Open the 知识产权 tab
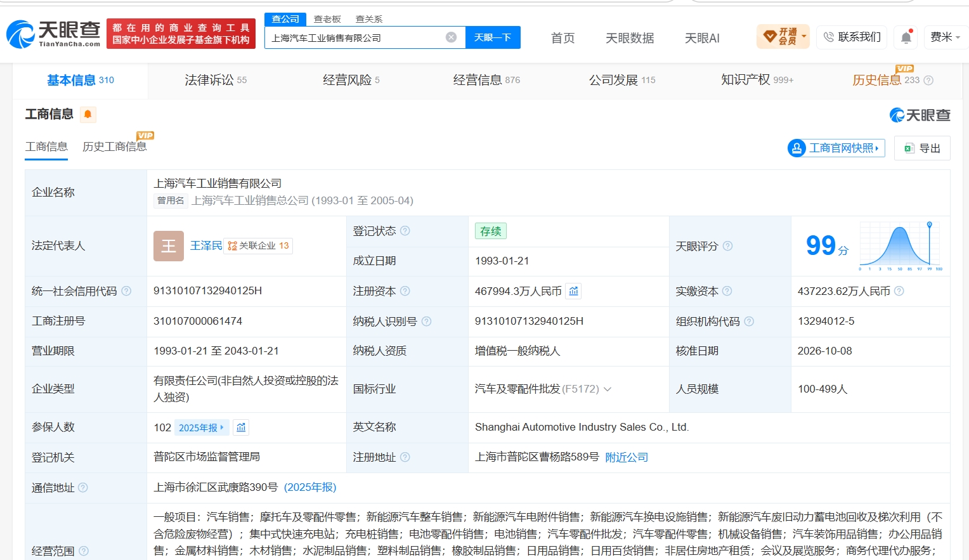The height and width of the screenshot is (560, 969). pos(757,80)
